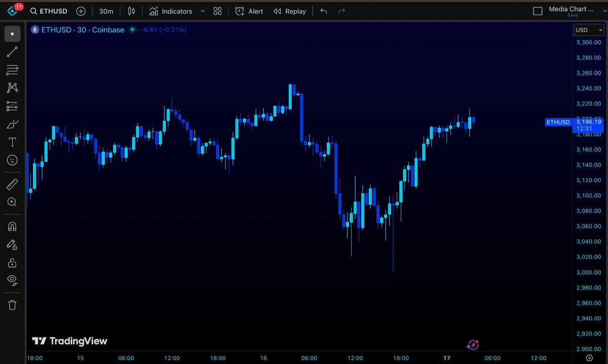Click the date label 17 on time axis
608x364 pixels.
(x=446, y=358)
